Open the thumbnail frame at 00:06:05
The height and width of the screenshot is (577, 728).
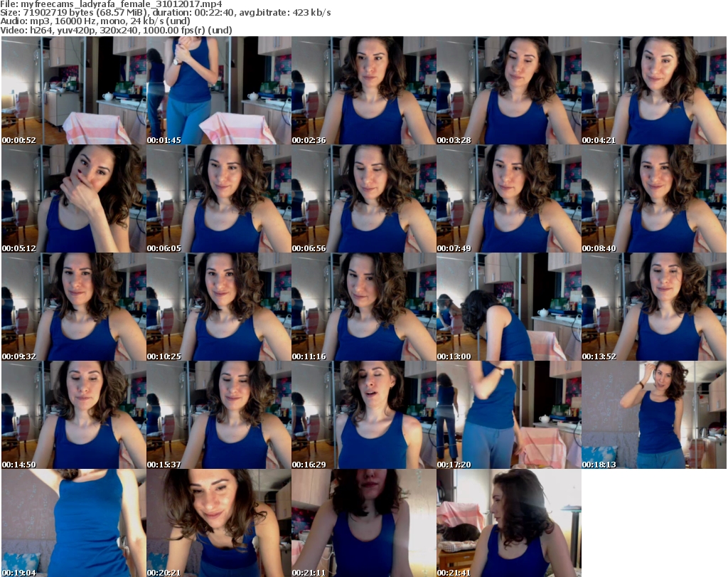[x=219, y=198]
